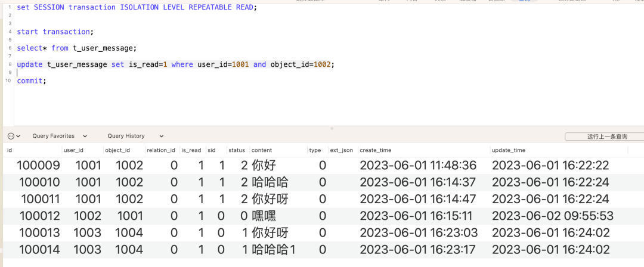Open the Query Favorites dropdown

click(60, 136)
